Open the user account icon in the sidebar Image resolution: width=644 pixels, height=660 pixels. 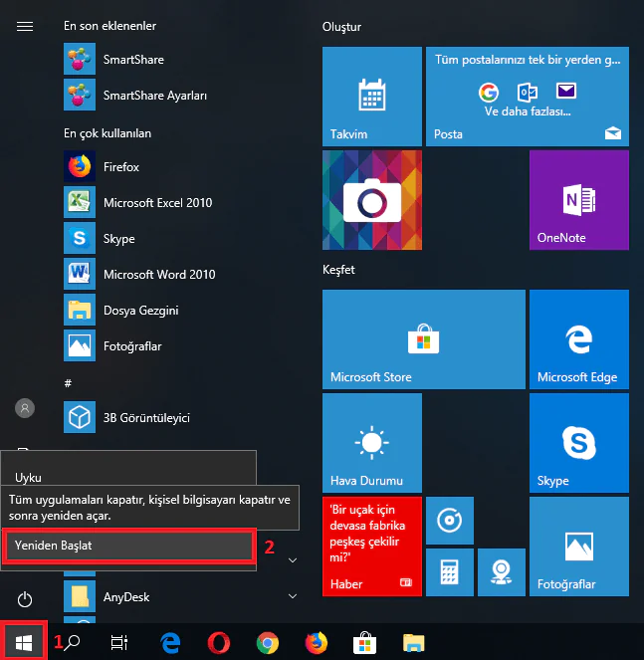pyautogui.click(x=26, y=408)
